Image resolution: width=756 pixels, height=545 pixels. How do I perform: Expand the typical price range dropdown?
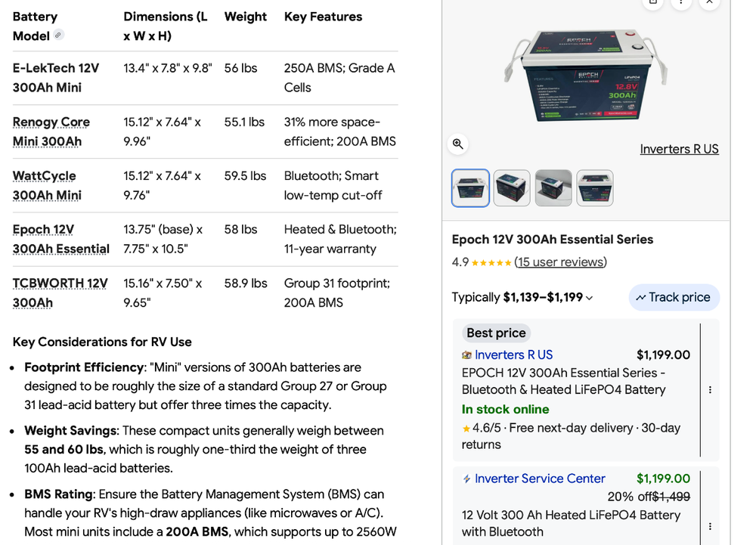[590, 298]
